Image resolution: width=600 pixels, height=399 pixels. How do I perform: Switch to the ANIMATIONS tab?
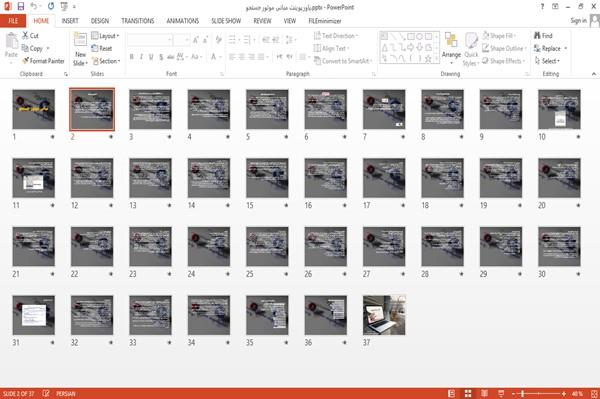(x=183, y=21)
